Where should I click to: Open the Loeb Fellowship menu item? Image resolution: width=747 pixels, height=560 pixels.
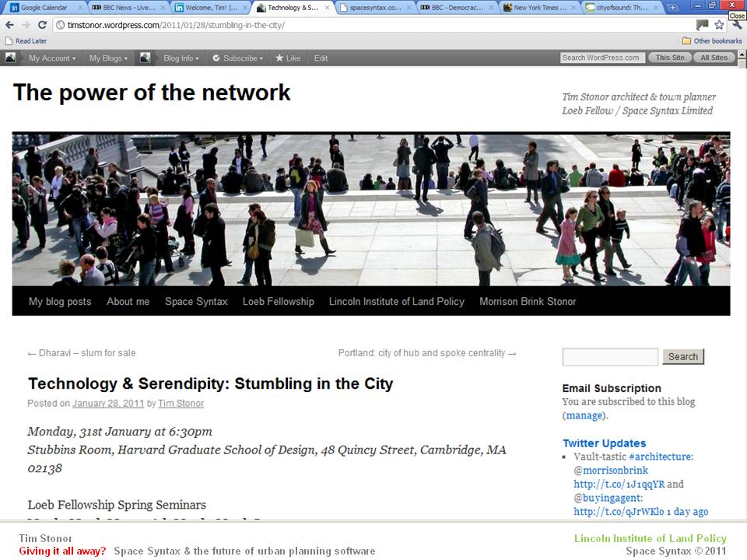278,302
